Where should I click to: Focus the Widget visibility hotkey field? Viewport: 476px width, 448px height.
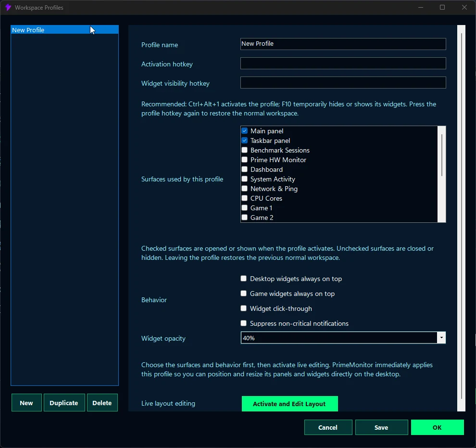coord(343,83)
